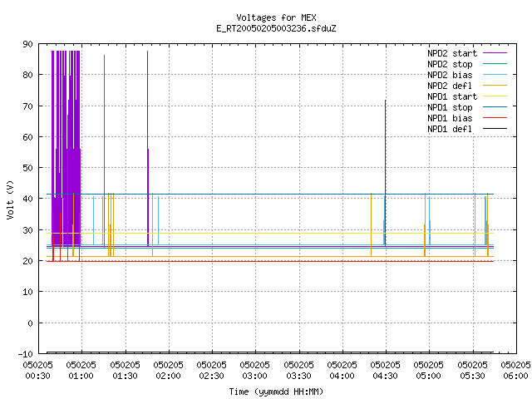Select the 'NPD1 stop' legend label
The width and height of the screenshot is (532, 399).
450,107
